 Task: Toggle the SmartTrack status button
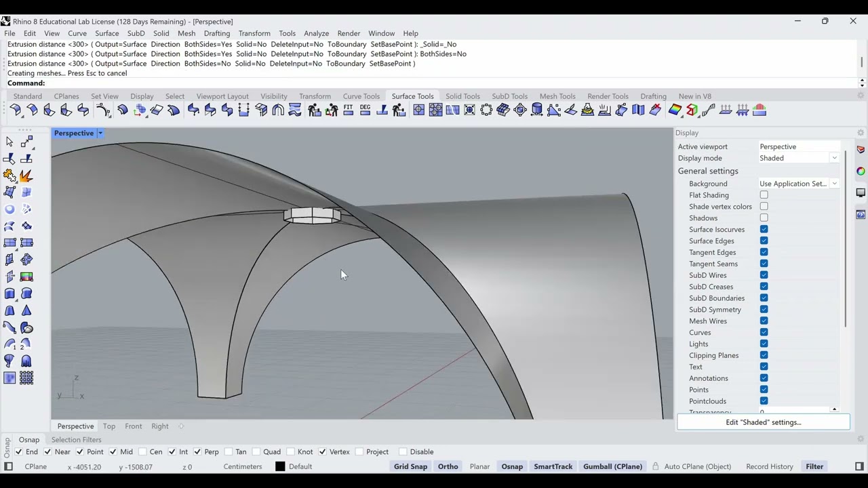pyautogui.click(x=553, y=466)
